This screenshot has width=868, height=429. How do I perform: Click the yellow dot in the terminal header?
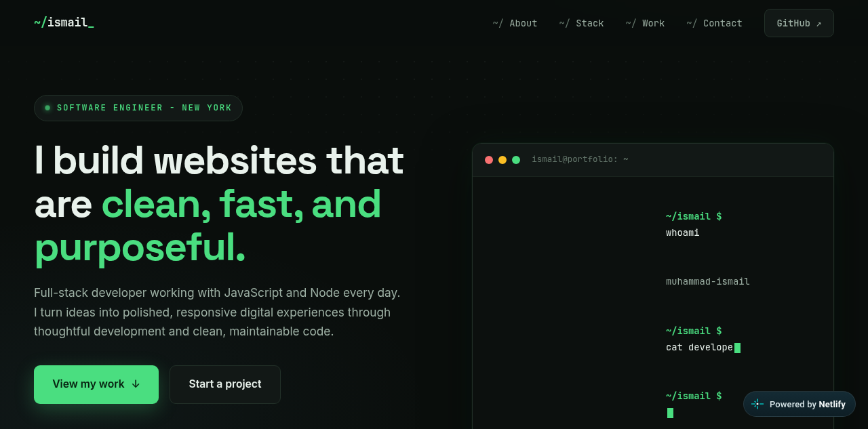[x=502, y=160]
